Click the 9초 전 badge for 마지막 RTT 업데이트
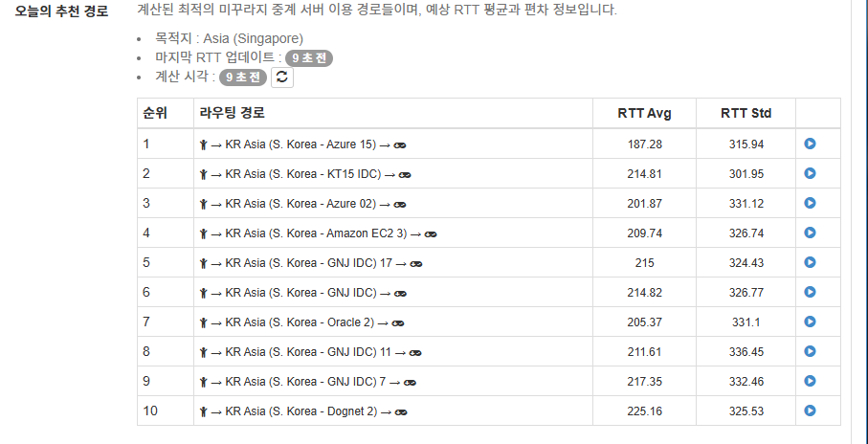Image resolution: width=868 pixels, height=444 pixels. [x=309, y=58]
